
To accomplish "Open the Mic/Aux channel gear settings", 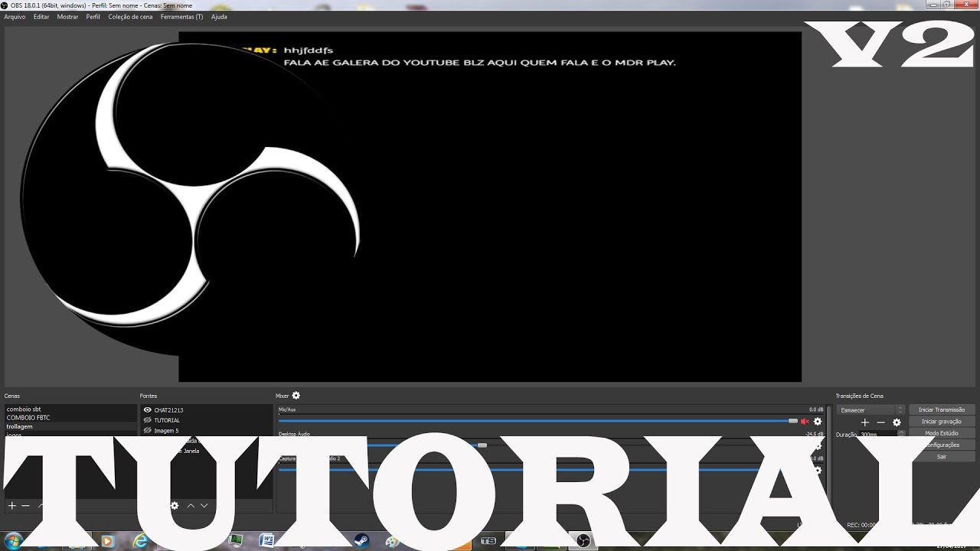I will coord(818,422).
